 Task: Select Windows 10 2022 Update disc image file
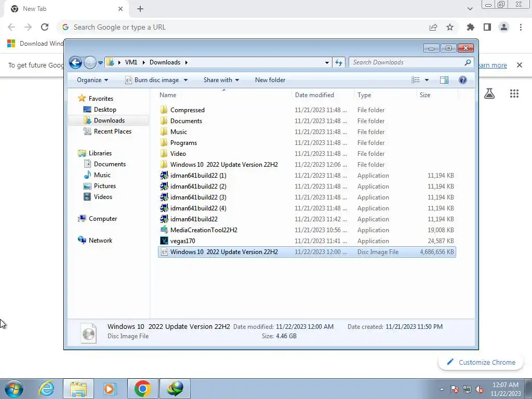point(307,252)
